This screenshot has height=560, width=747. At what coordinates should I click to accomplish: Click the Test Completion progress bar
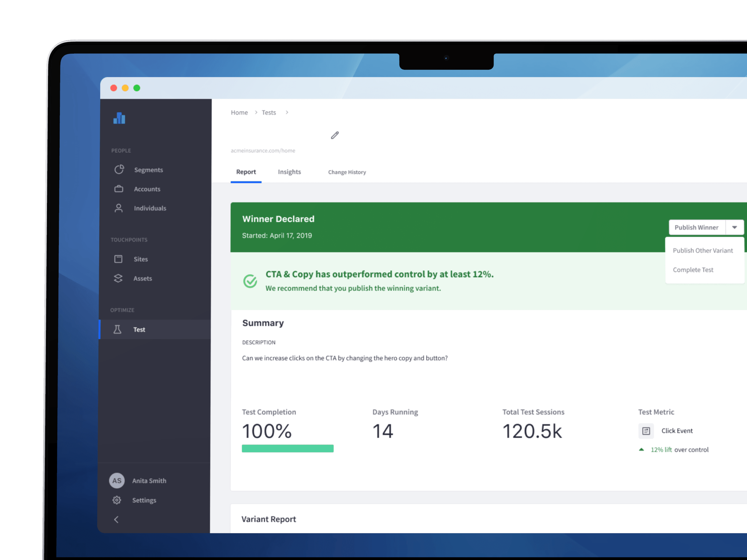pos(287,448)
